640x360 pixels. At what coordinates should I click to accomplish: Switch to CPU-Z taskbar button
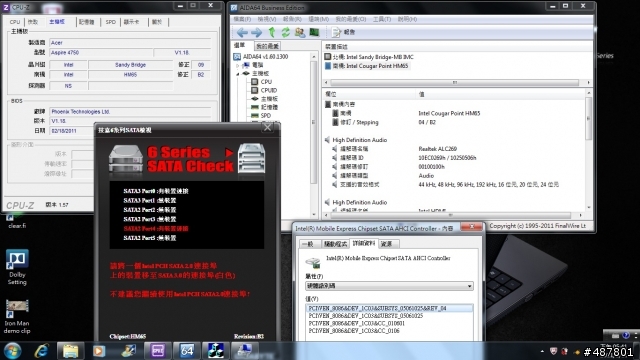click(157, 351)
